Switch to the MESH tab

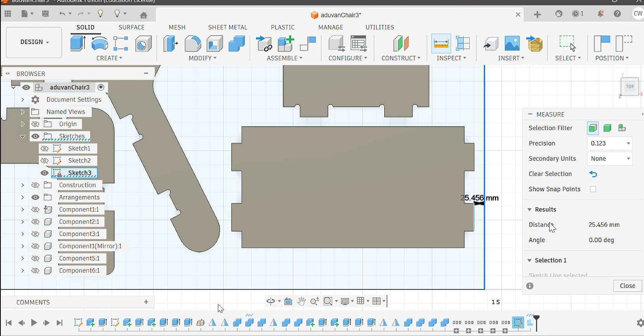coord(177,27)
